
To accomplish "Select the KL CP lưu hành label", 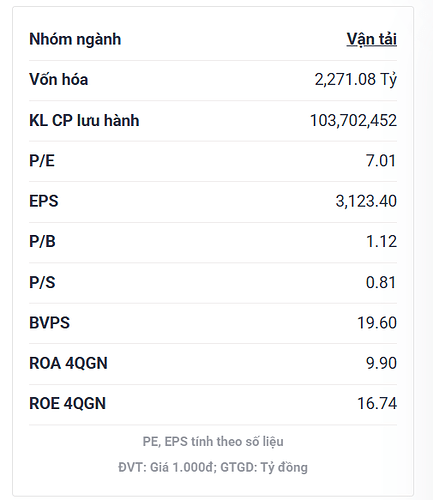I will 84,120.
